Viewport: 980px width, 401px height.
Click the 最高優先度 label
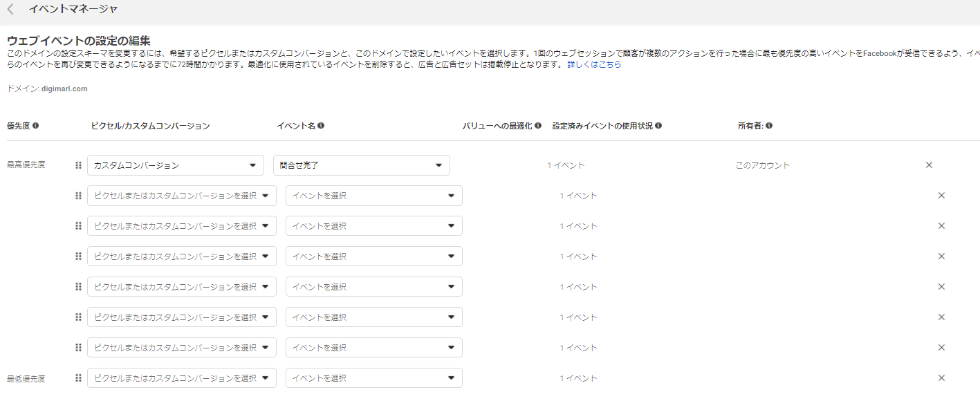pyautogui.click(x=26, y=165)
